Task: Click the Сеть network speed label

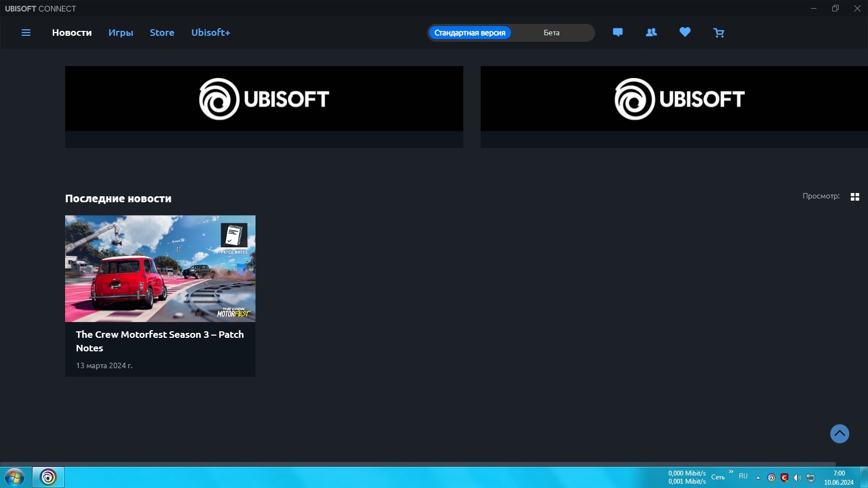Action: [x=718, y=477]
